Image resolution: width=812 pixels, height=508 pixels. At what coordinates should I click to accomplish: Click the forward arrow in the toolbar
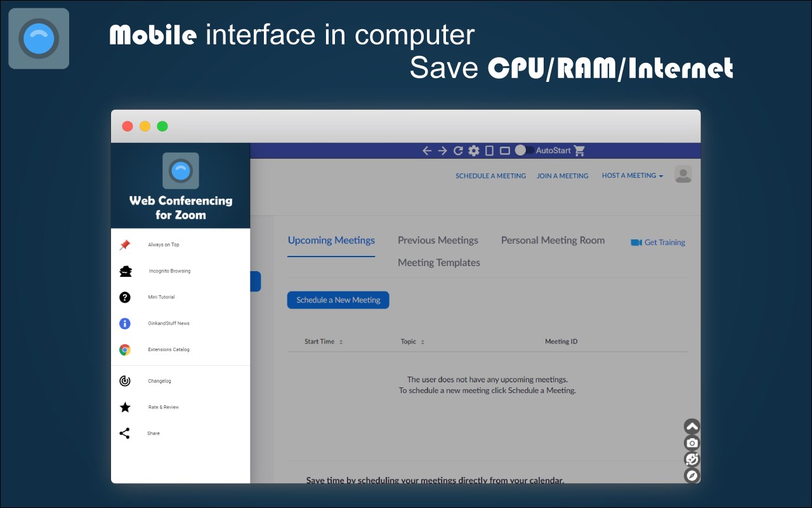[x=443, y=150]
